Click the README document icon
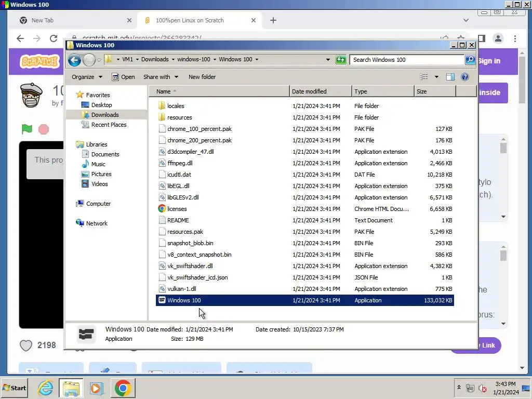The image size is (532, 399). point(162,220)
